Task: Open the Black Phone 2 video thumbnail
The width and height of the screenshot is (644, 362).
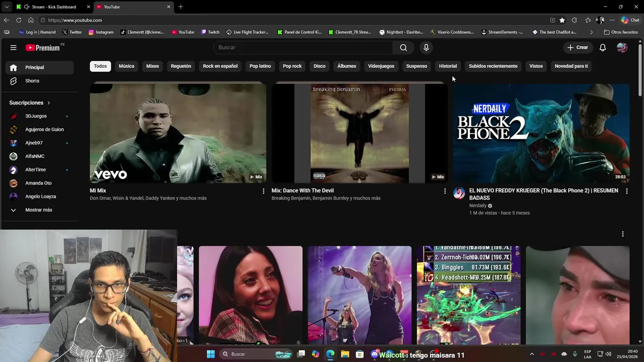Action: click(541, 133)
